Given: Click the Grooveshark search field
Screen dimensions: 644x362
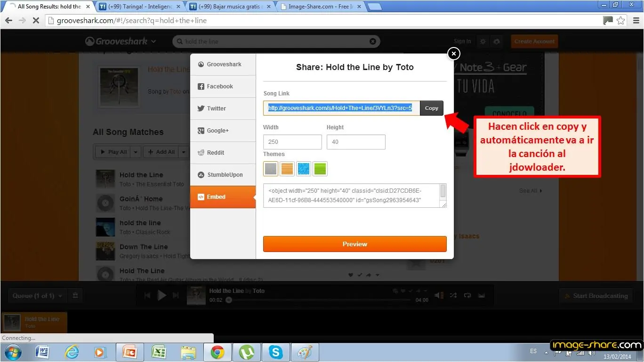Looking at the screenshot, I should (x=276, y=41).
